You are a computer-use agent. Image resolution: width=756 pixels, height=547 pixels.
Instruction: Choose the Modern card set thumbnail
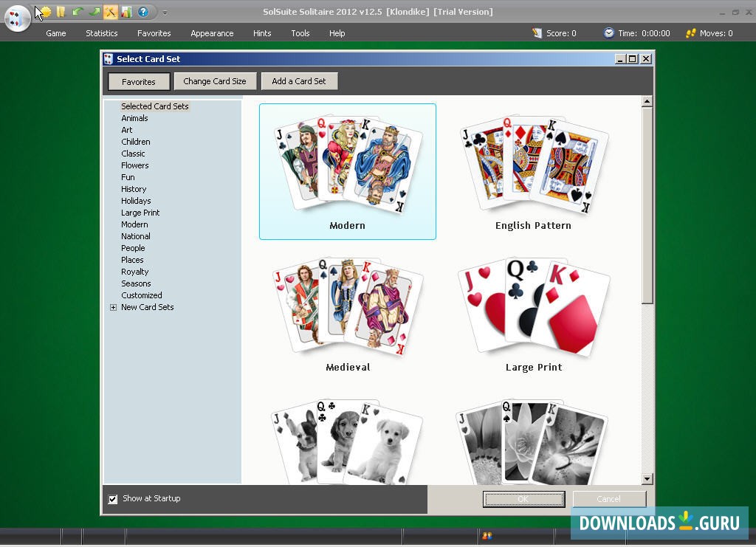348,171
